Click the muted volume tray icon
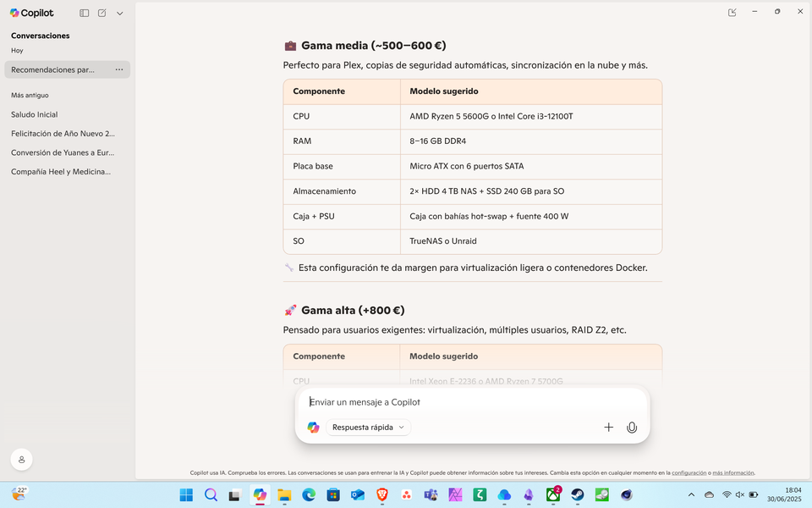Viewport: 812px width, 508px height. (x=740, y=495)
